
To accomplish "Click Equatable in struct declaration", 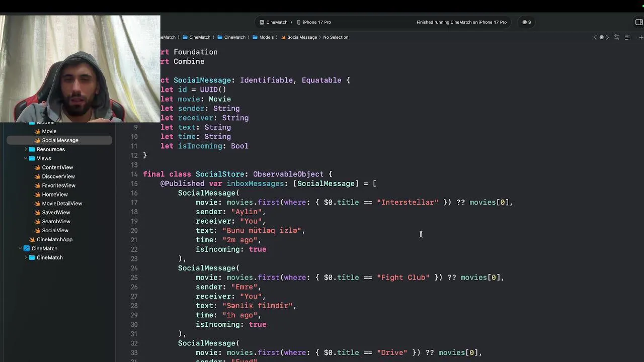I will 321,80.
